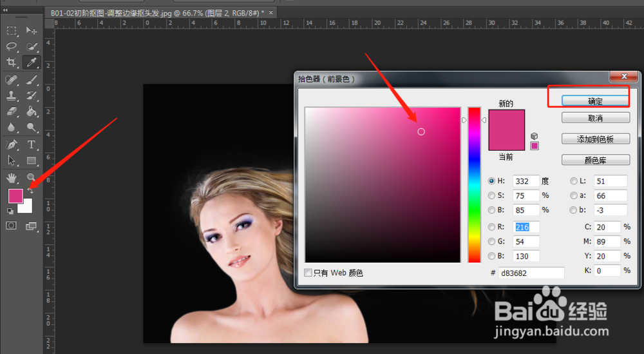644x354 pixels.
Task: Click inside the saturation-brightness color field
Action: tap(383, 185)
